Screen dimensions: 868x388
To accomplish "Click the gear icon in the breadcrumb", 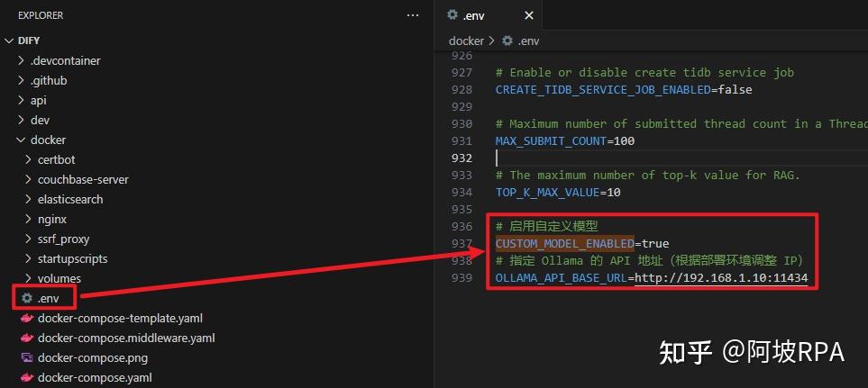I will [x=507, y=41].
